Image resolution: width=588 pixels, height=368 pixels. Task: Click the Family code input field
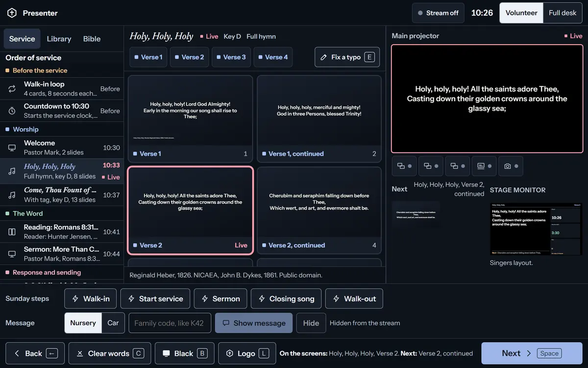(x=170, y=323)
